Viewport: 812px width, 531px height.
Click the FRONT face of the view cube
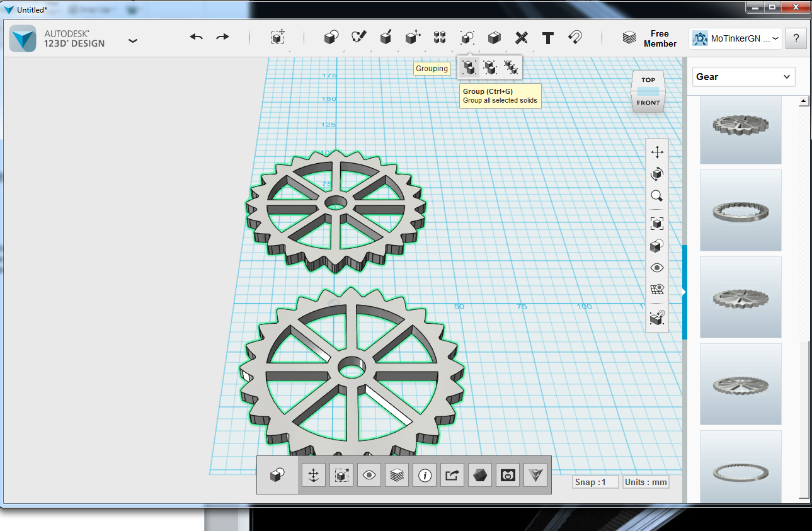coord(648,103)
